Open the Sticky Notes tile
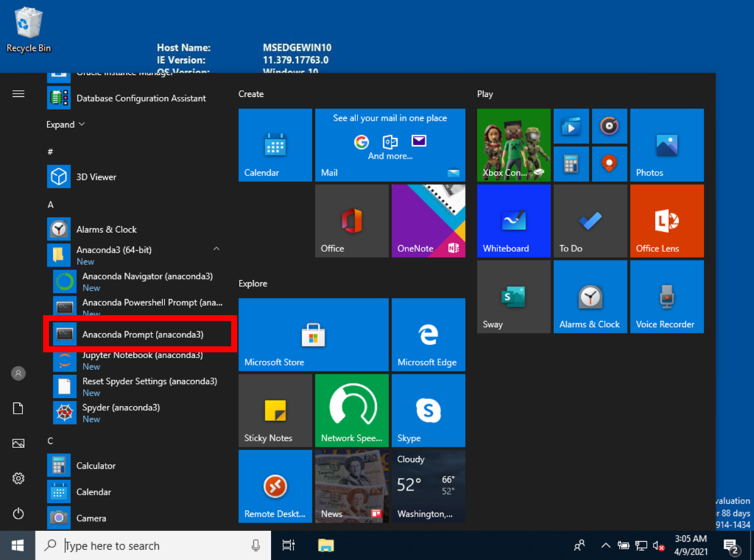The height and width of the screenshot is (560, 754). pos(275,410)
